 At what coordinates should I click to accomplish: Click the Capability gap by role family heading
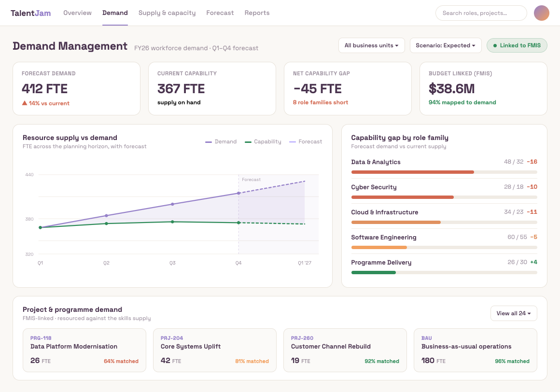400,138
